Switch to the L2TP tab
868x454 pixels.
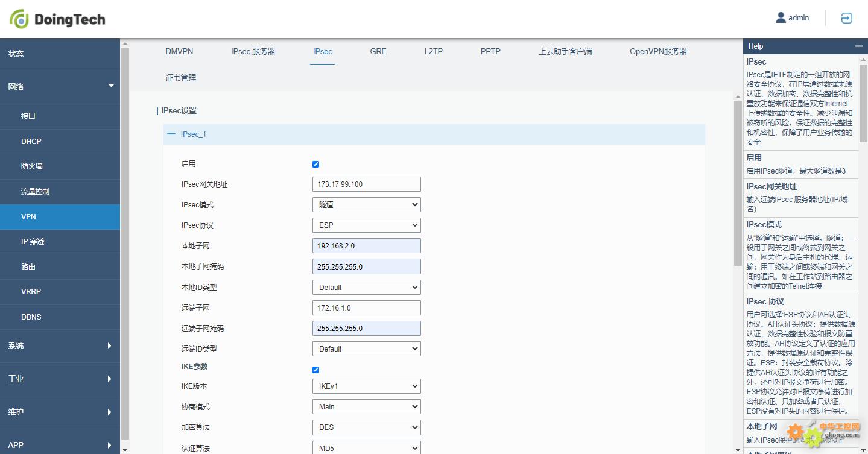(x=433, y=51)
